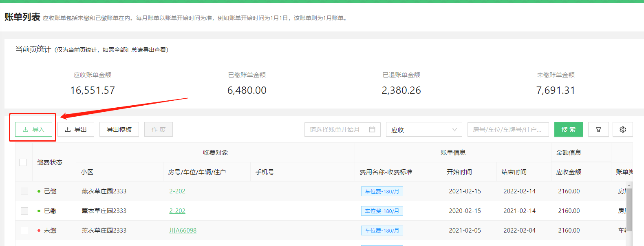The width and height of the screenshot is (644, 246).
Task: Open the filter funnel icon button
Action: 598,129
